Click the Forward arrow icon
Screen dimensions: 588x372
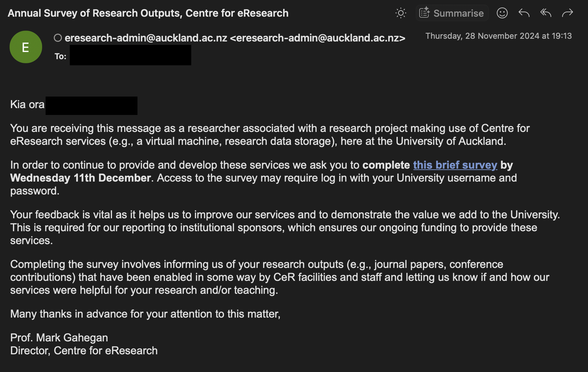[x=567, y=13]
